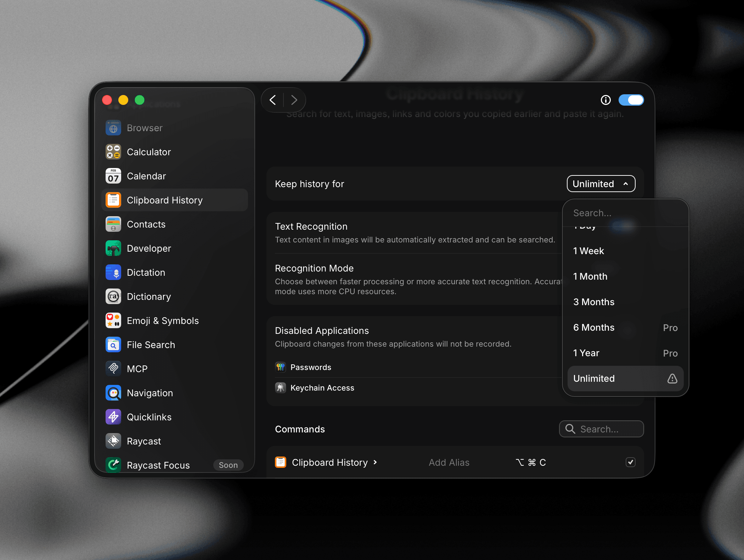Screen dimensions: 744x560
Task: Go back with the left arrow
Action: 273,100
